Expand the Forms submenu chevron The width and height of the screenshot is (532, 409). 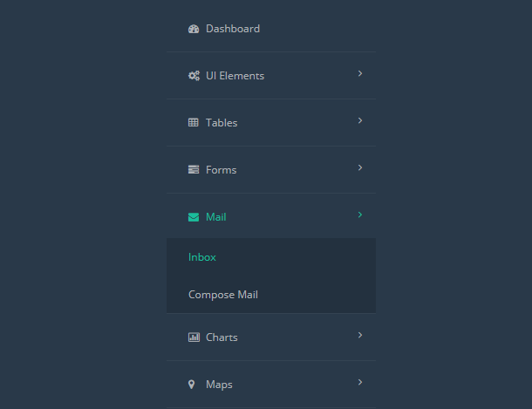point(360,167)
